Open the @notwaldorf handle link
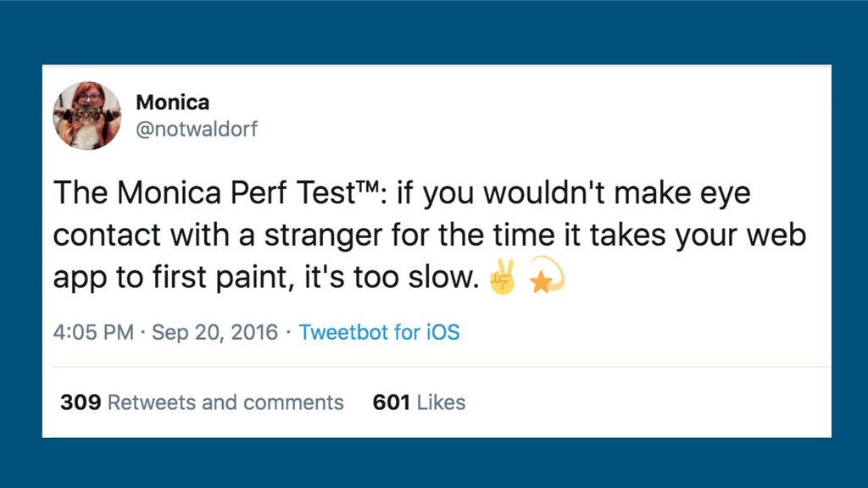This screenshot has width=868, height=488. [x=197, y=129]
